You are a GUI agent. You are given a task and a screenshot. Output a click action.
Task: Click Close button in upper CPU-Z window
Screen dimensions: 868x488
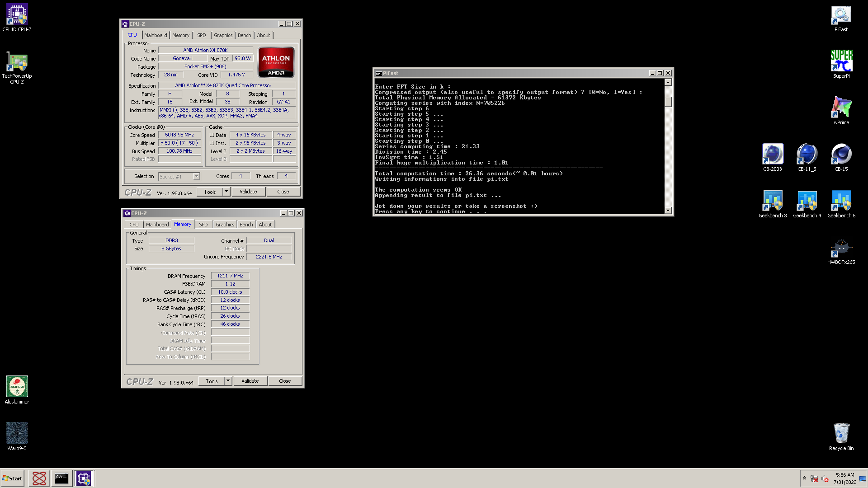point(283,192)
